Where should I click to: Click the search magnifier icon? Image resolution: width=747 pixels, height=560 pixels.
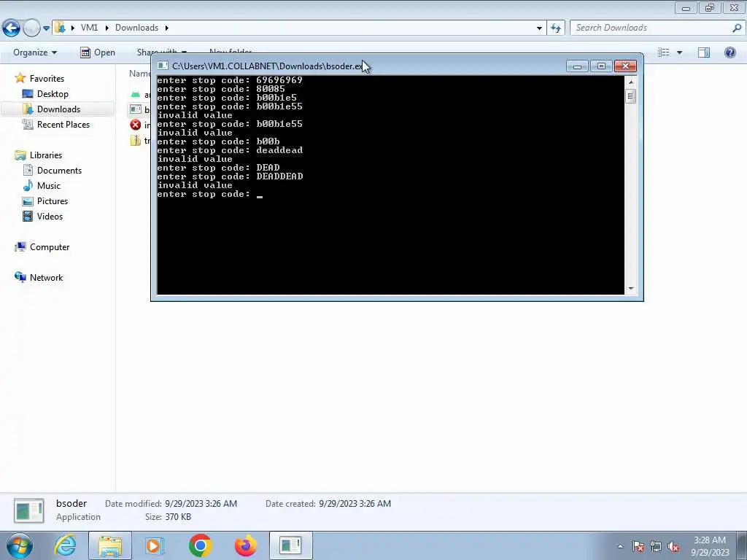737,28
